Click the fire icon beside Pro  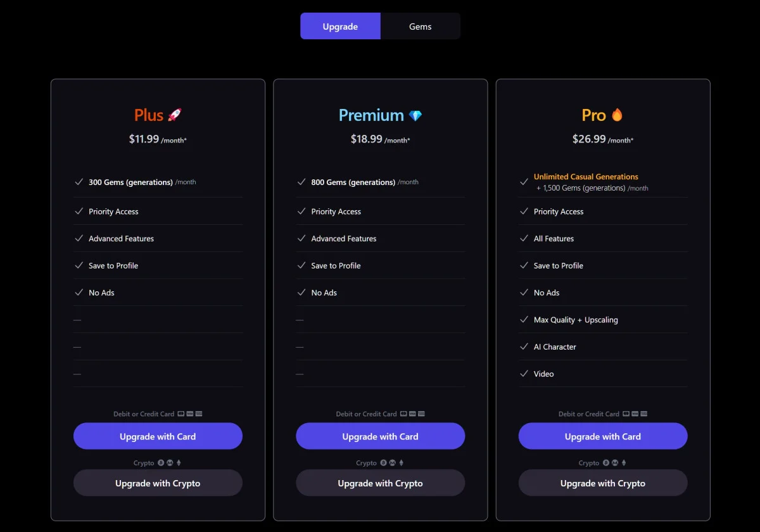(x=617, y=115)
